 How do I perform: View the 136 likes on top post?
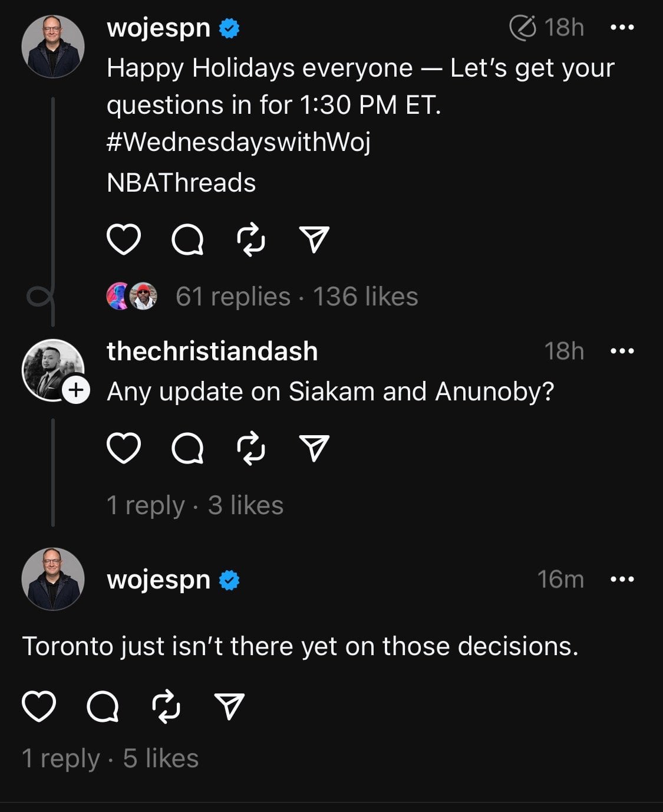pos(365,297)
